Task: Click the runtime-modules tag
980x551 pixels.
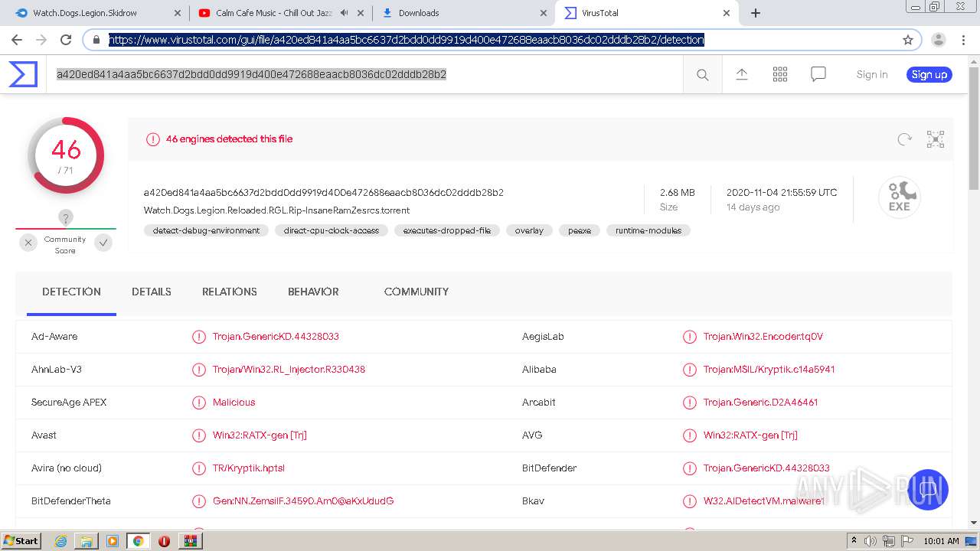Action: pos(648,230)
